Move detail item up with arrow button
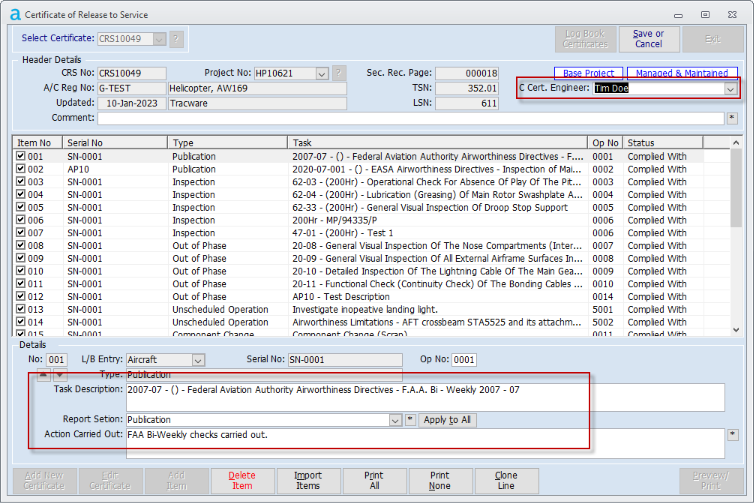This screenshot has width=754, height=503. pos(43,374)
